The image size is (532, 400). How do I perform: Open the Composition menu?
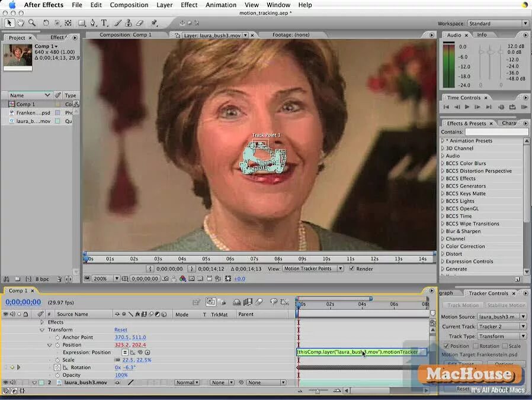click(129, 5)
